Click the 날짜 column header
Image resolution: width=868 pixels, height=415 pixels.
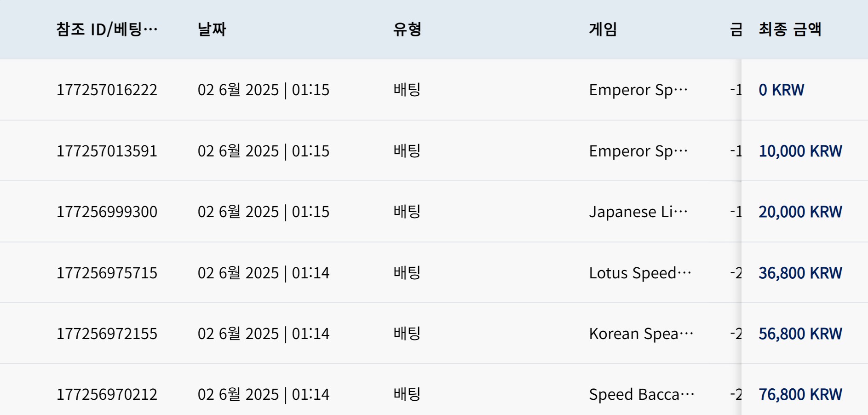212,29
